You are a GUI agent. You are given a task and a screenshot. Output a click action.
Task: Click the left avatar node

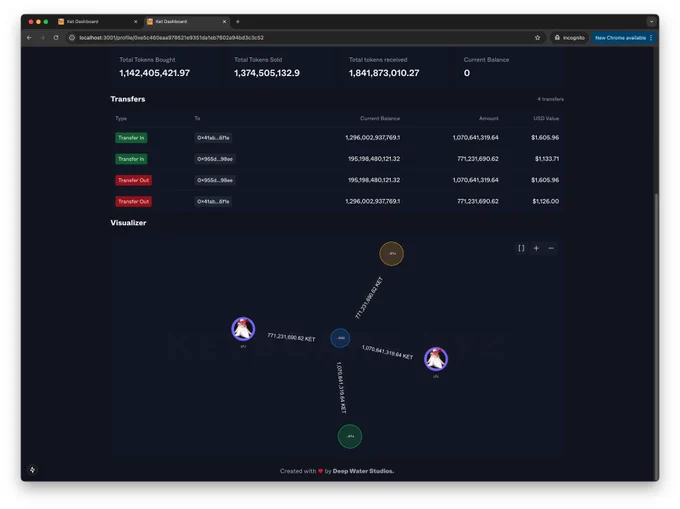point(243,329)
